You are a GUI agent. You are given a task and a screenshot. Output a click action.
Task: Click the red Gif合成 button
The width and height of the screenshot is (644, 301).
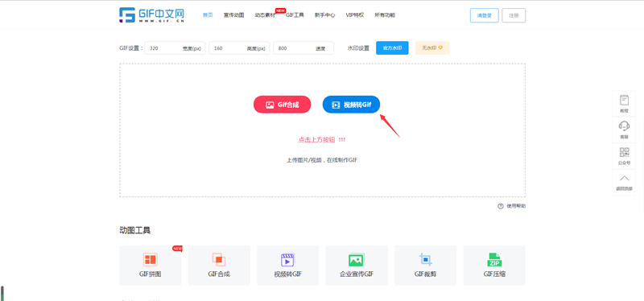click(x=283, y=105)
